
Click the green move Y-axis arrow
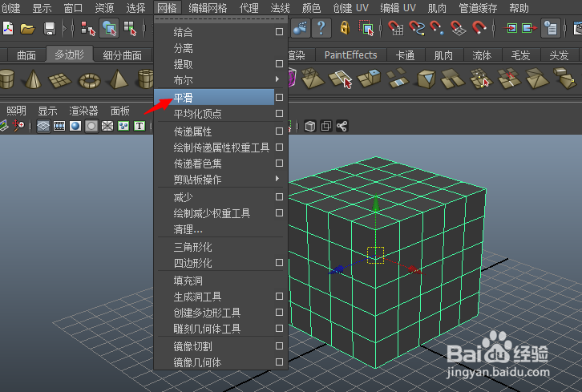click(376, 204)
